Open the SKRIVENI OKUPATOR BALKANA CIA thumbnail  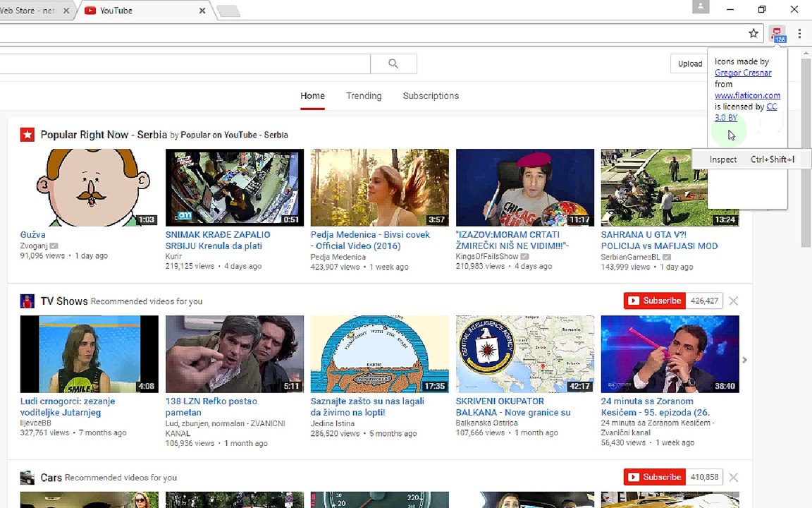[524, 354]
